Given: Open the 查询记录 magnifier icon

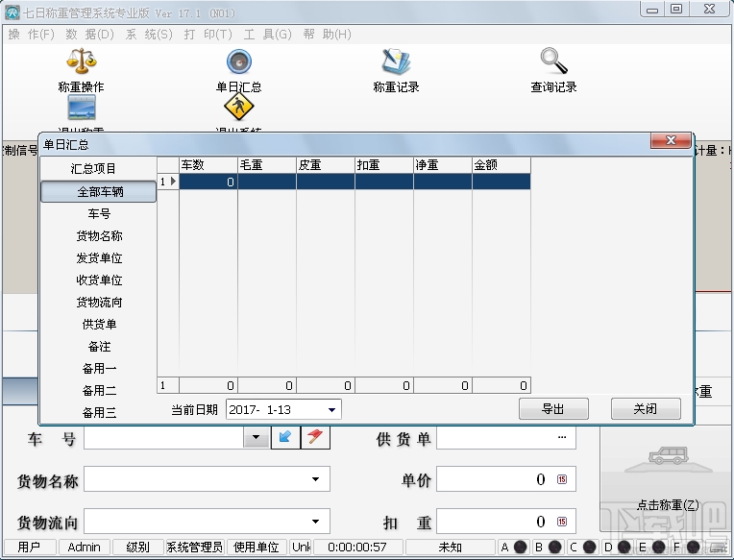Looking at the screenshot, I should click(553, 61).
